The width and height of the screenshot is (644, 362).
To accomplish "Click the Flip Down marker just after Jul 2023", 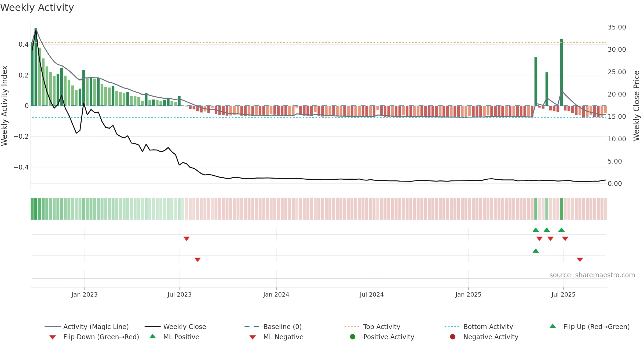I will point(186,239).
